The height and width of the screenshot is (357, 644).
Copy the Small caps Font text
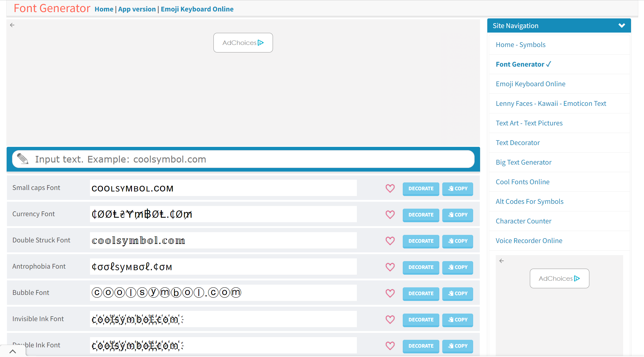[x=457, y=189]
